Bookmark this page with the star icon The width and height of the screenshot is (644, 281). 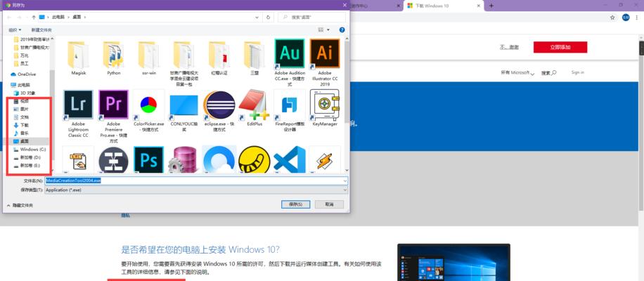612,18
